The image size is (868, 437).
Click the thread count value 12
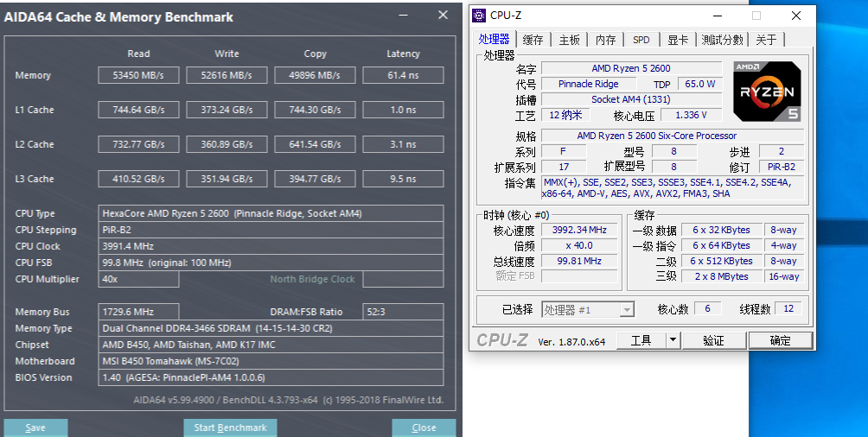point(788,308)
